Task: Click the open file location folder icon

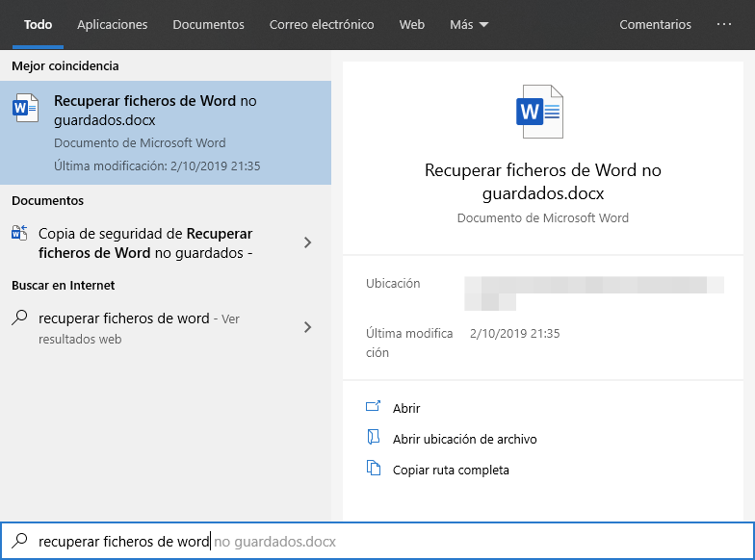Action: point(374,437)
